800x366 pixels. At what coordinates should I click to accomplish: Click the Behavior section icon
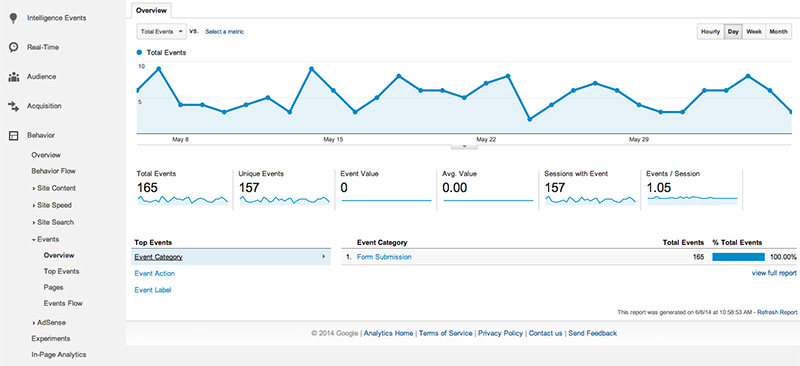[14, 136]
